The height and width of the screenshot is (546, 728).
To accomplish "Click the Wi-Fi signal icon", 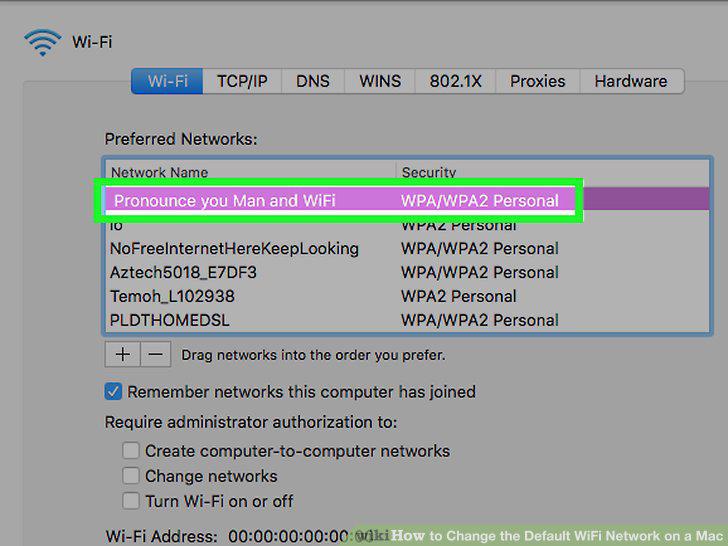I will (x=42, y=42).
